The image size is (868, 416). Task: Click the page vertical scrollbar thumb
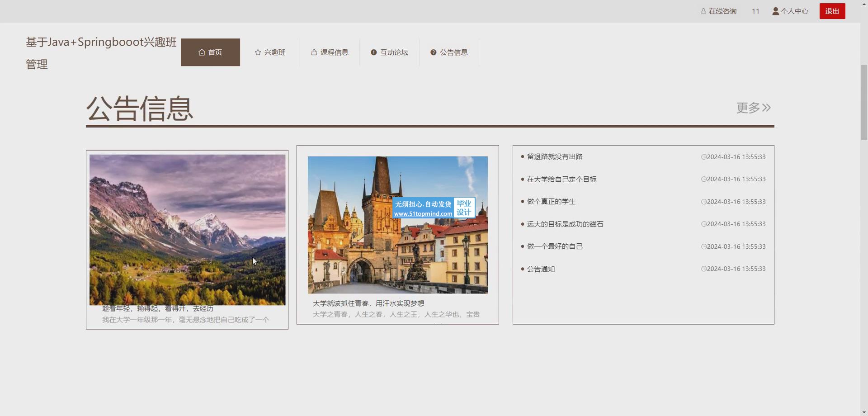pos(864,102)
